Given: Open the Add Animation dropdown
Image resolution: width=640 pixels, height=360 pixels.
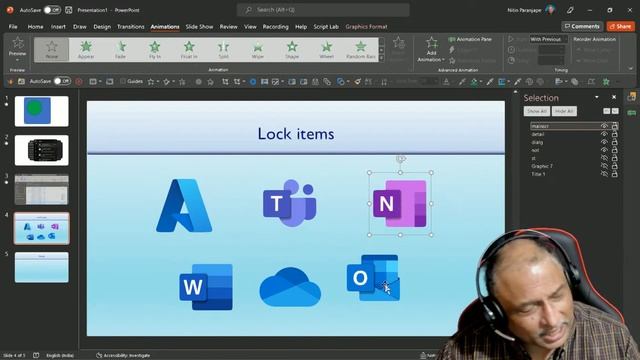Looking at the screenshot, I should [431, 50].
